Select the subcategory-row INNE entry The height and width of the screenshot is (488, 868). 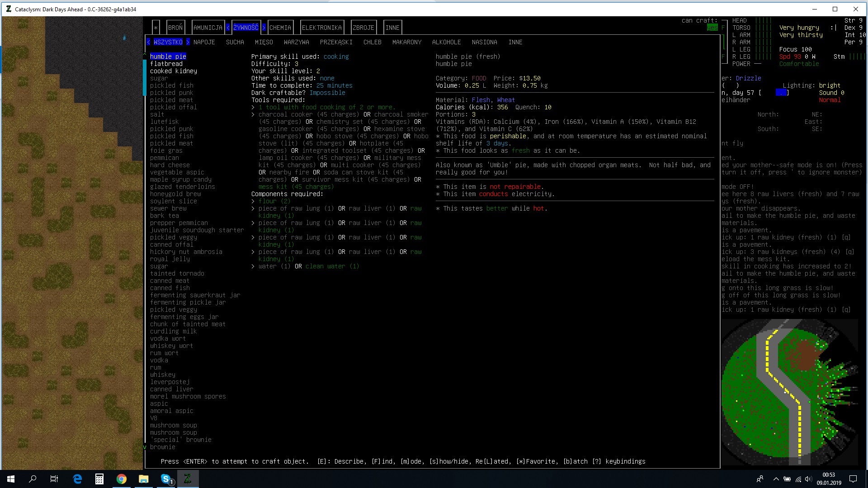coord(515,42)
